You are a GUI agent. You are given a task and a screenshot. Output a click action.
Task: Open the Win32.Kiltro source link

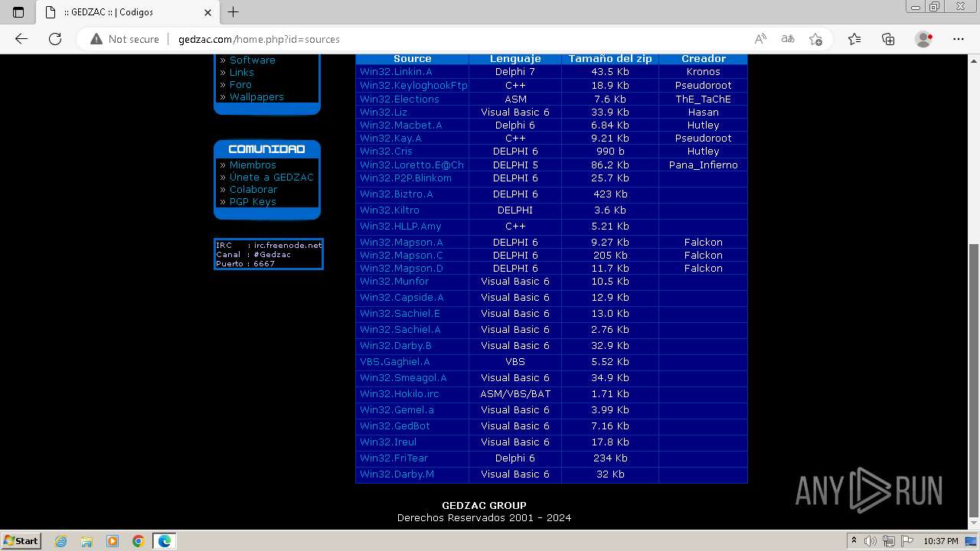point(390,210)
